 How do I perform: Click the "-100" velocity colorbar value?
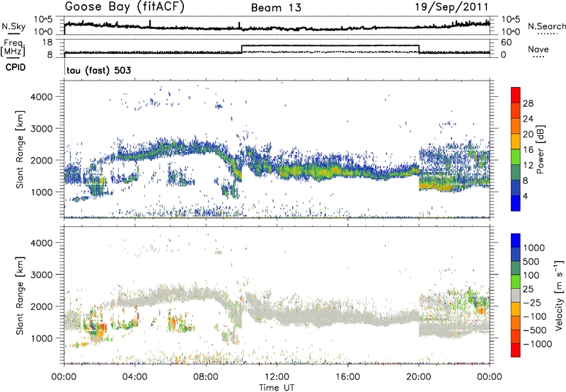coord(535,316)
